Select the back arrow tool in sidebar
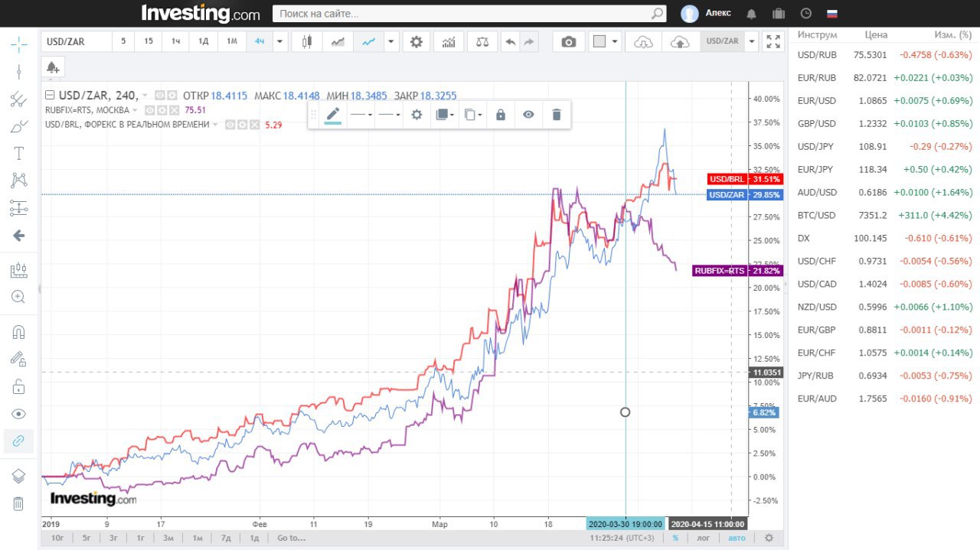Screen dimensions: 980x550 (x=18, y=236)
